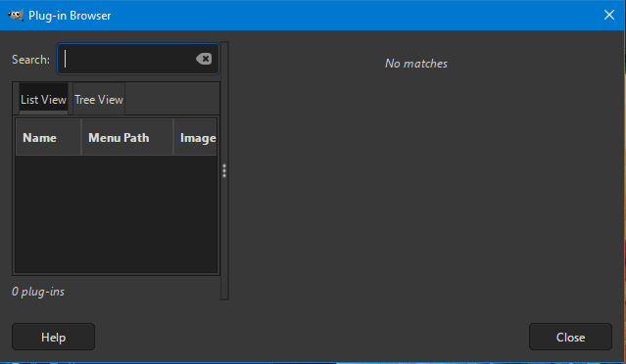Click the "Plug-in Browser" title bar text
Image resolution: width=626 pixels, height=364 pixels.
[70, 16]
